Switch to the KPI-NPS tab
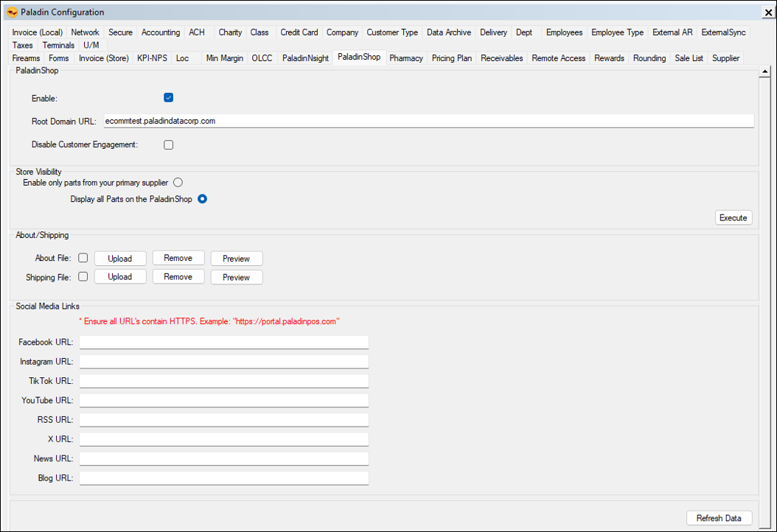777x532 pixels. 152,58
